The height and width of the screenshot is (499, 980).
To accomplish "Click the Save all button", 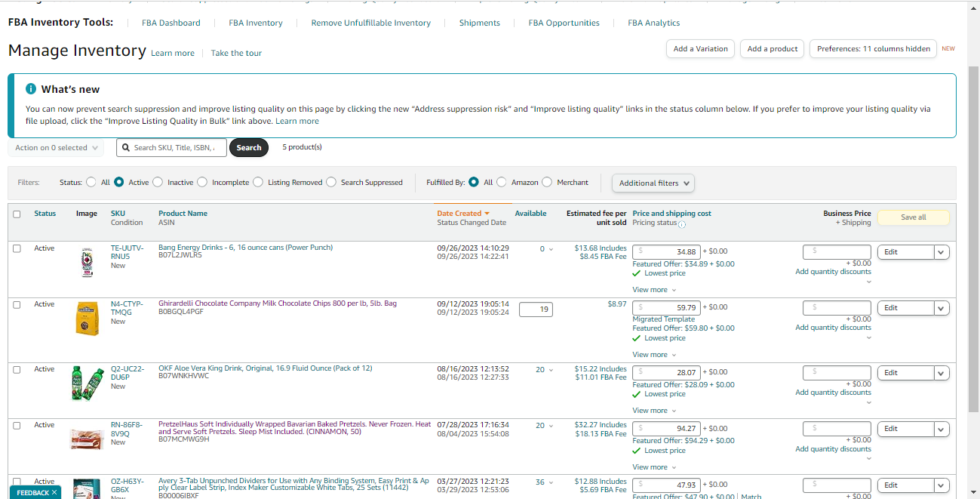I will click(x=914, y=217).
